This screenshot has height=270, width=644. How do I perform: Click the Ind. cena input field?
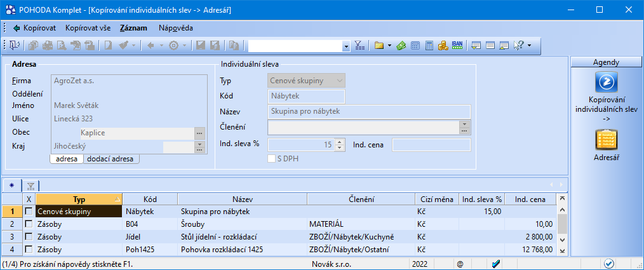tap(431, 145)
